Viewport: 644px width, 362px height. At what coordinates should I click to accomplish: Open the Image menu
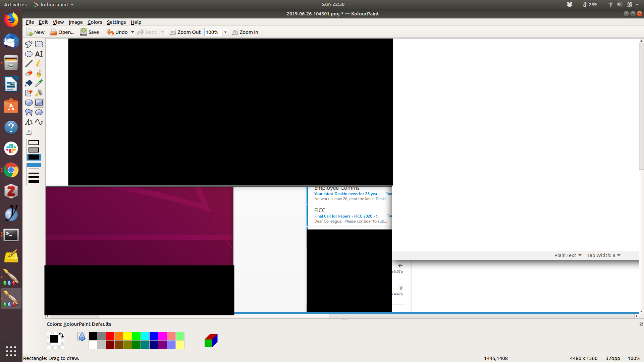point(75,22)
